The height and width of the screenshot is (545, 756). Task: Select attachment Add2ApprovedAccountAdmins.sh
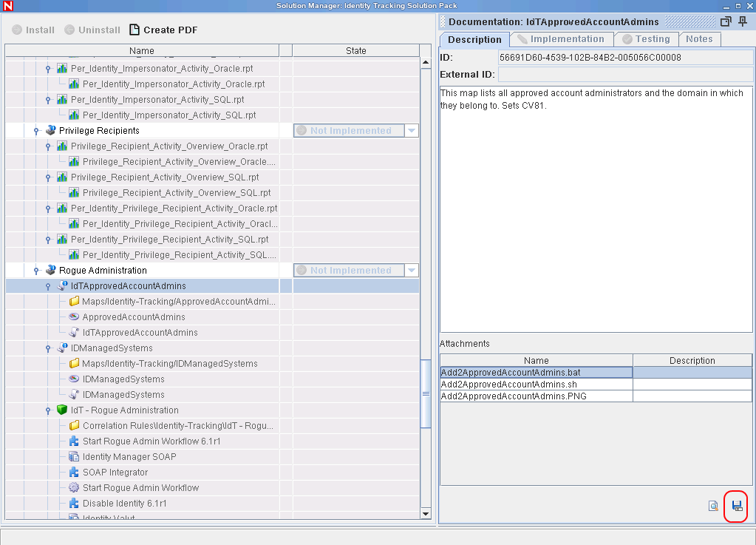pyautogui.click(x=536, y=385)
